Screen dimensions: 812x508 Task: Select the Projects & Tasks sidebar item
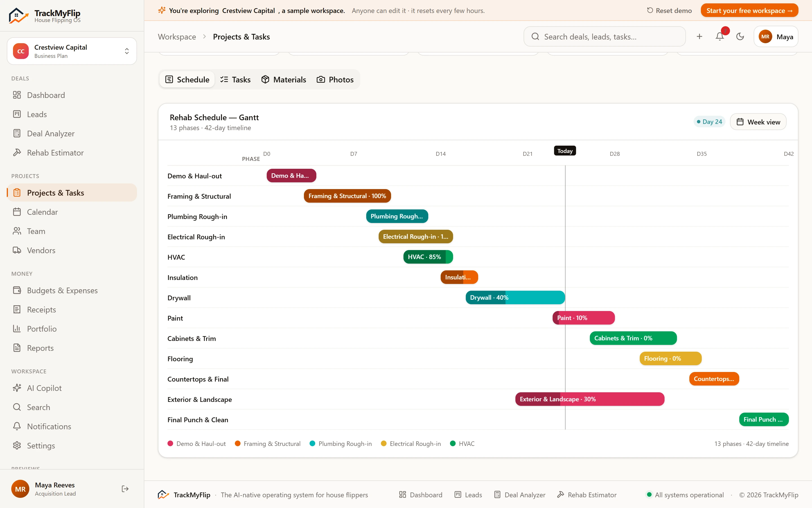tap(72, 192)
